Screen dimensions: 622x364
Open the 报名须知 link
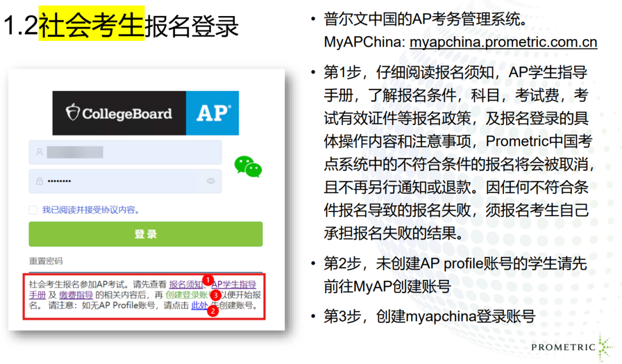tap(185, 284)
